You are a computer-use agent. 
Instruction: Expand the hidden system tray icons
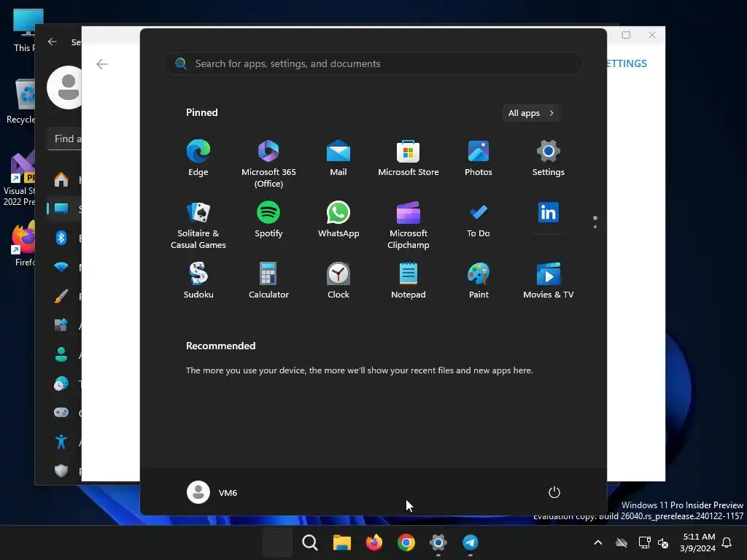(598, 542)
